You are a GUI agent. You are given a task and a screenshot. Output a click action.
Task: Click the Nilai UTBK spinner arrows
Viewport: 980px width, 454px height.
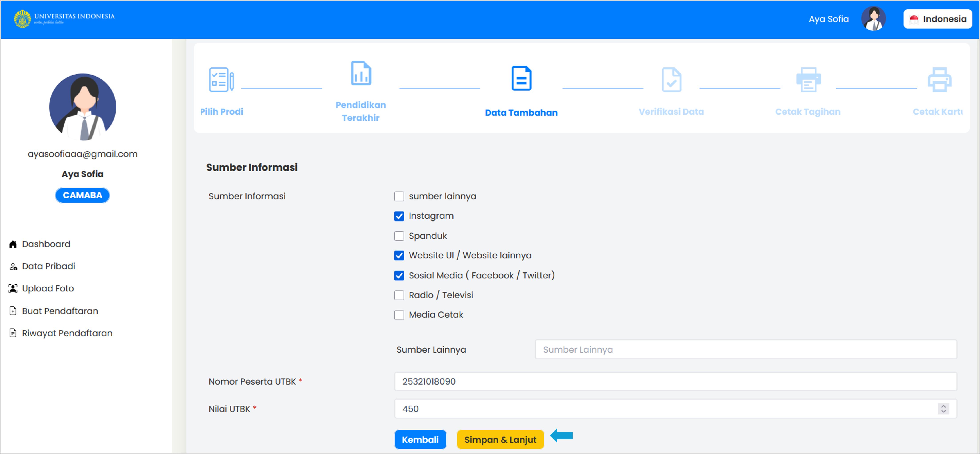tap(943, 409)
